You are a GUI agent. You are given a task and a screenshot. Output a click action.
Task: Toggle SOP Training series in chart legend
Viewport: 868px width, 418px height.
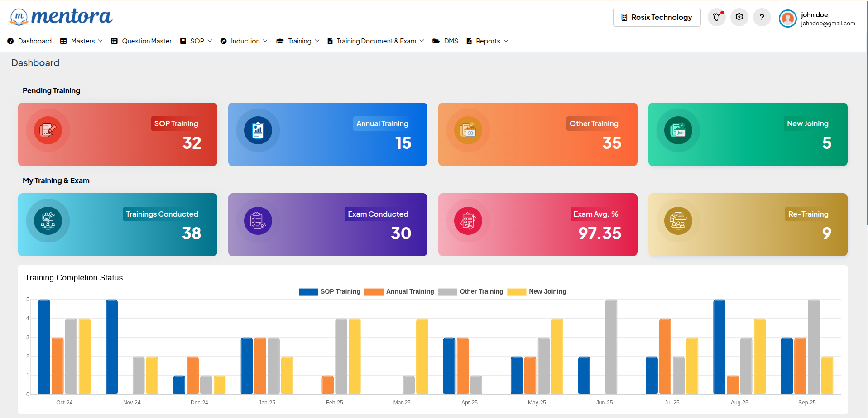pos(330,292)
